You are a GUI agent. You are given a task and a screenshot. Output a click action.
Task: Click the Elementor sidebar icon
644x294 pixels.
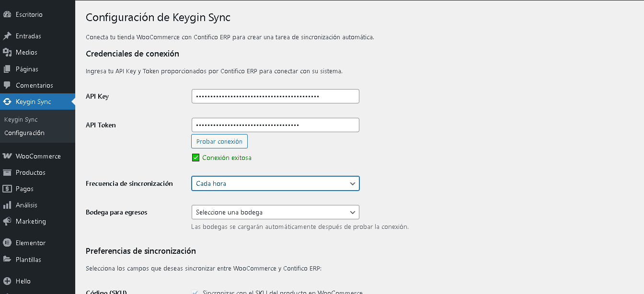click(x=8, y=242)
